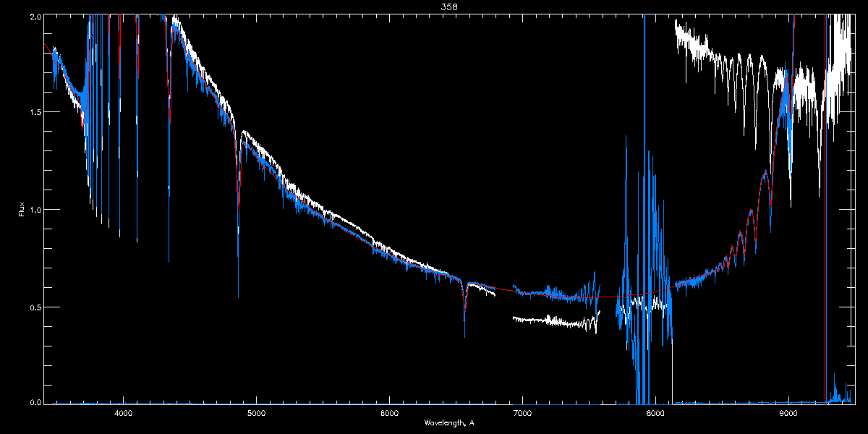Click the y-axis tick label 0.5
Viewport: 868px width, 434px height.
tap(34, 307)
